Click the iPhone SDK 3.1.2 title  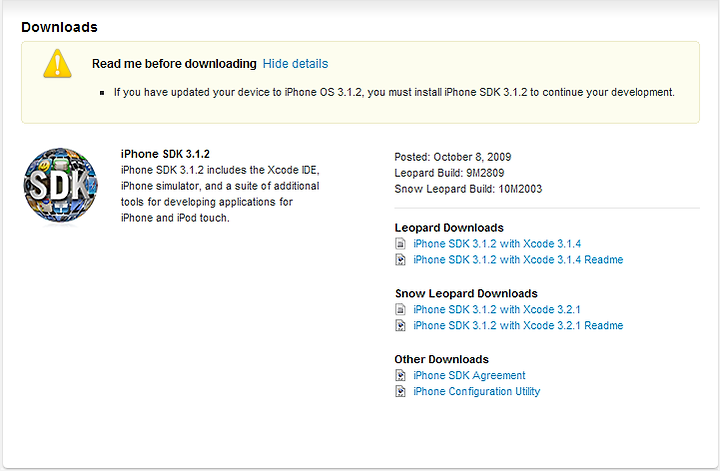pyautogui.click(x=165, y=154)
